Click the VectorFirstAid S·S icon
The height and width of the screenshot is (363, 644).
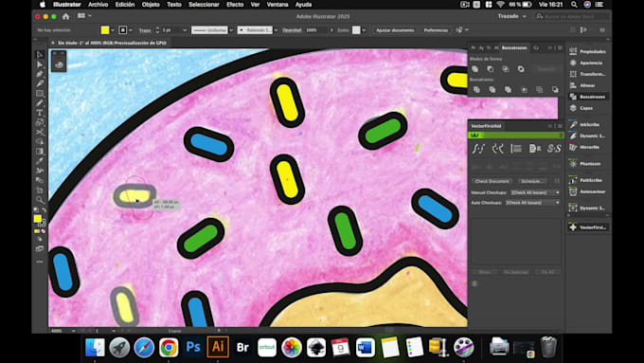pos(554,149)
